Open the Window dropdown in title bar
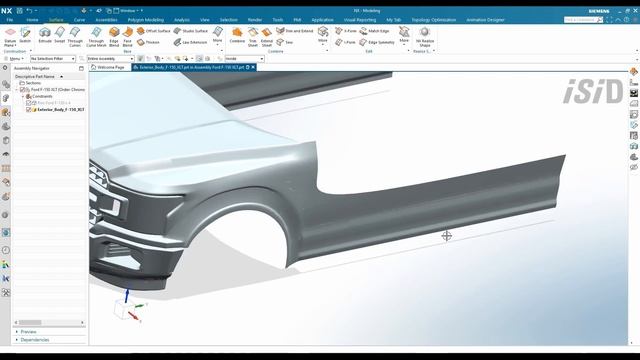 pyautogui.click(x=128, y=11)
